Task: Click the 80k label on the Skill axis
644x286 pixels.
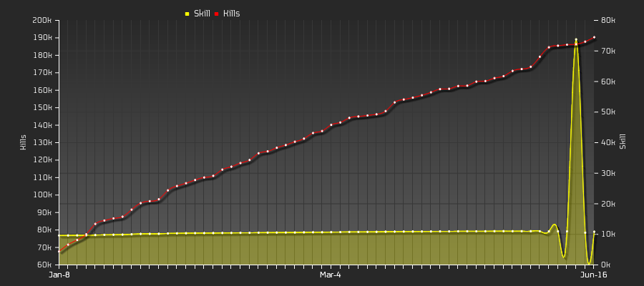Action: (x=609, y=21)
